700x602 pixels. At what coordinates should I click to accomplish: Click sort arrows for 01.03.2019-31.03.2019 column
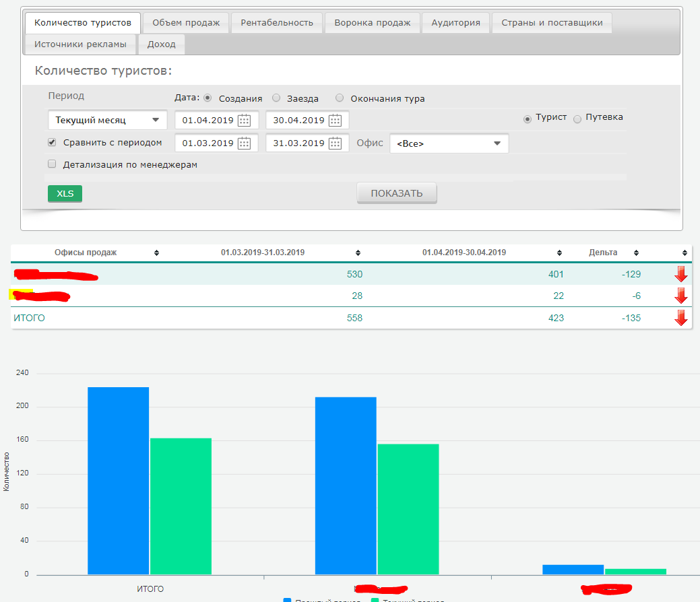(x=358, y=253)
